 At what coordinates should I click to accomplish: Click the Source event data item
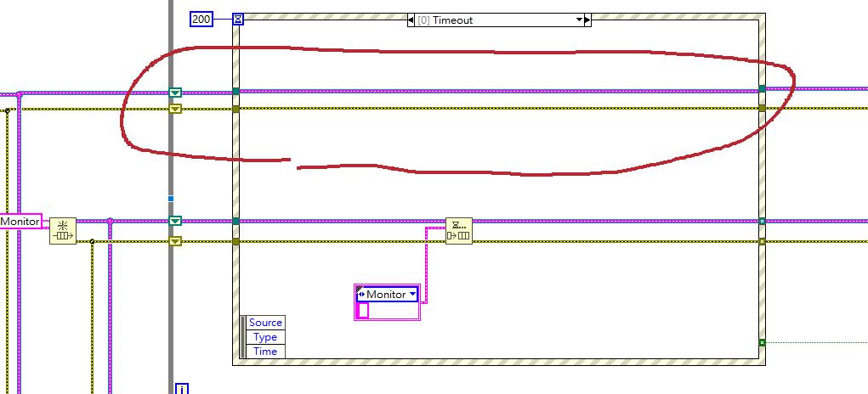pyautogui.click(x=265, y=323)
